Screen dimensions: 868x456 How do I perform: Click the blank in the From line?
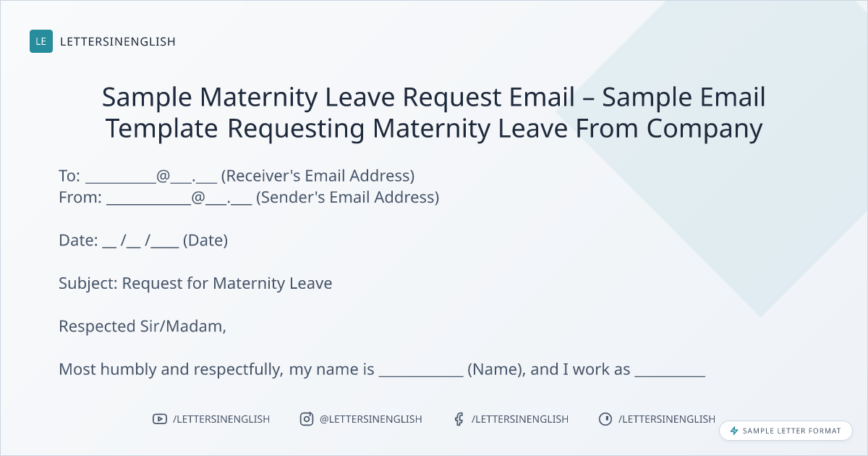[x=148, y=198]
